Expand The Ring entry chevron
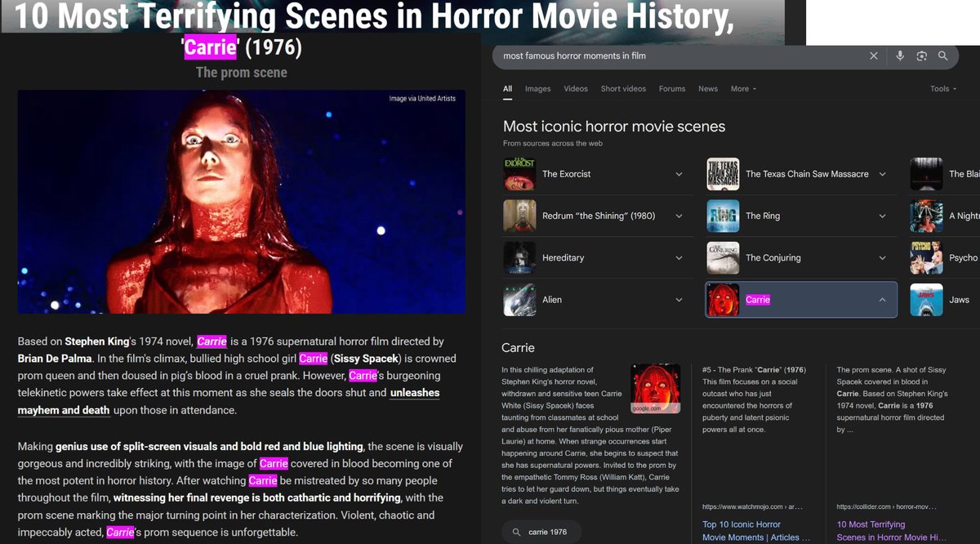 [x=882, y=216]
